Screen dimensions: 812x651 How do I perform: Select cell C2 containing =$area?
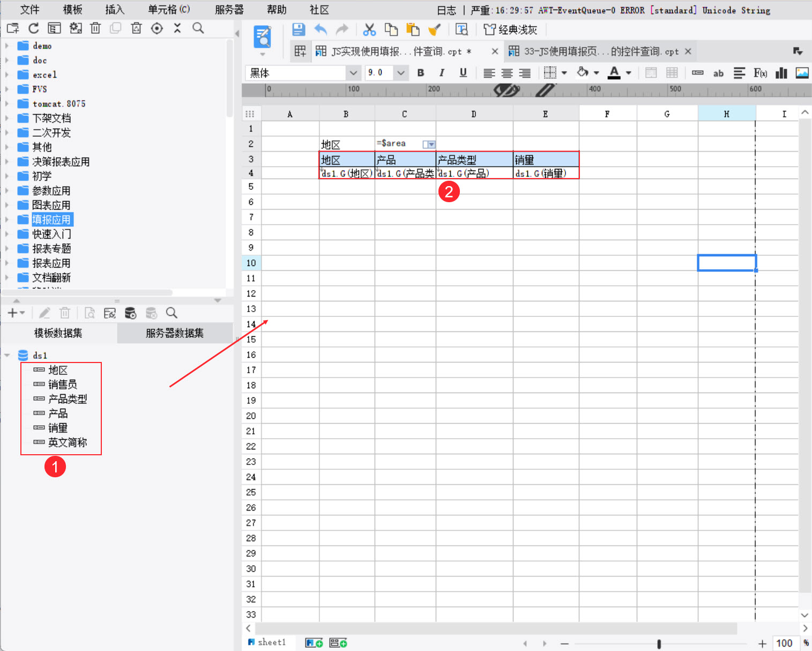click(x=405, y=144)
